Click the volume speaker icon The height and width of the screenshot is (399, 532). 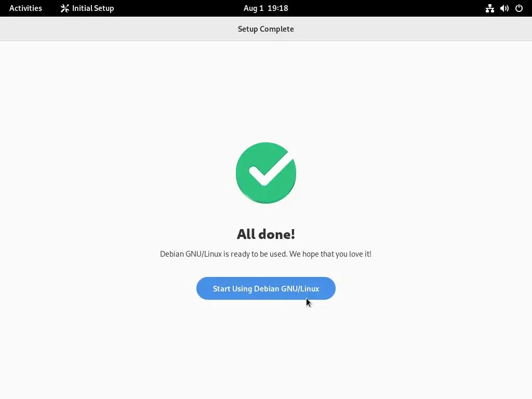504,8
